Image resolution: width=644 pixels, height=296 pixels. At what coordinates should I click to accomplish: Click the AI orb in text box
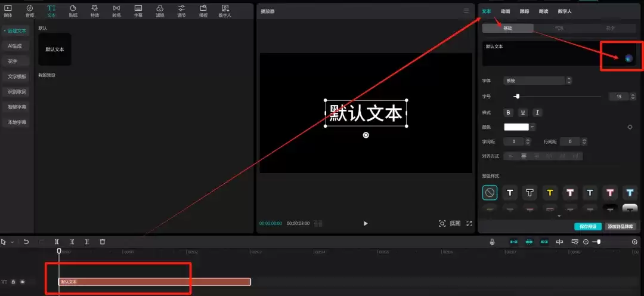pyautogui.click(x=629, y=58)
